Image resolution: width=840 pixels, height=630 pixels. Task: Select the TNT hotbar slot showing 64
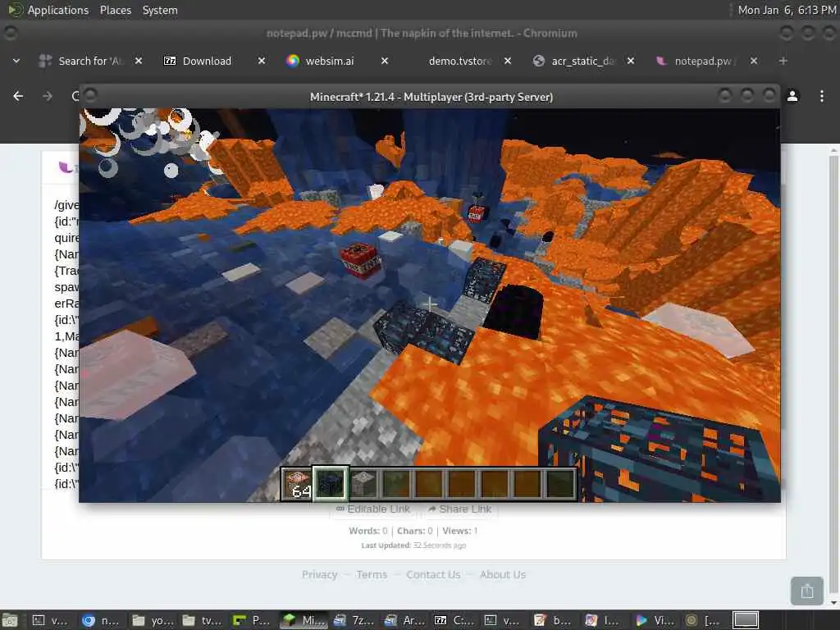click(x=298, y=484)
